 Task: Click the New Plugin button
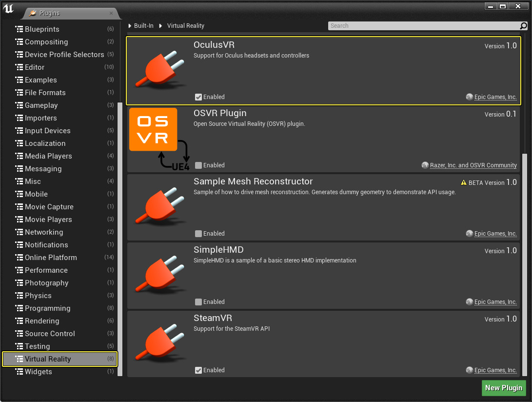tap(504, 388)
